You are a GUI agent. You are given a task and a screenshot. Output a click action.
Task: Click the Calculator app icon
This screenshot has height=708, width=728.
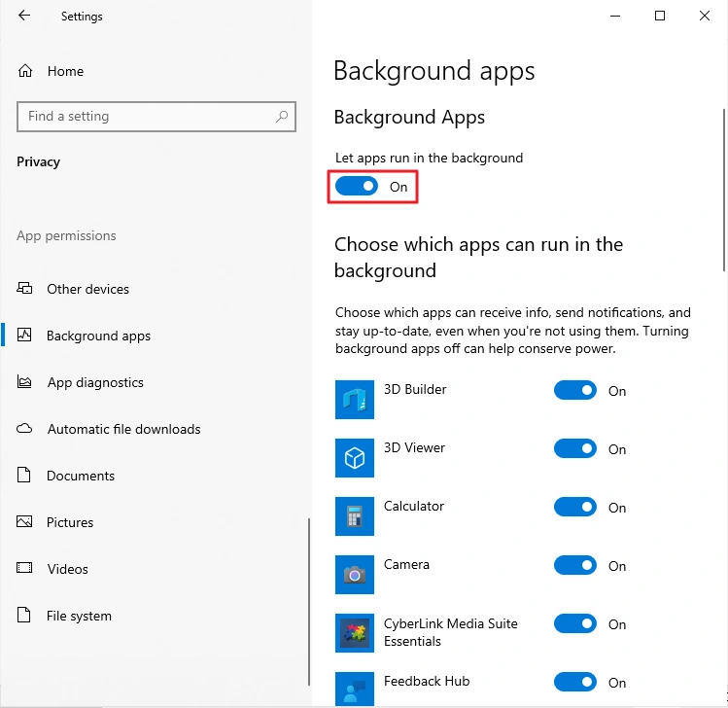[355, 516]
